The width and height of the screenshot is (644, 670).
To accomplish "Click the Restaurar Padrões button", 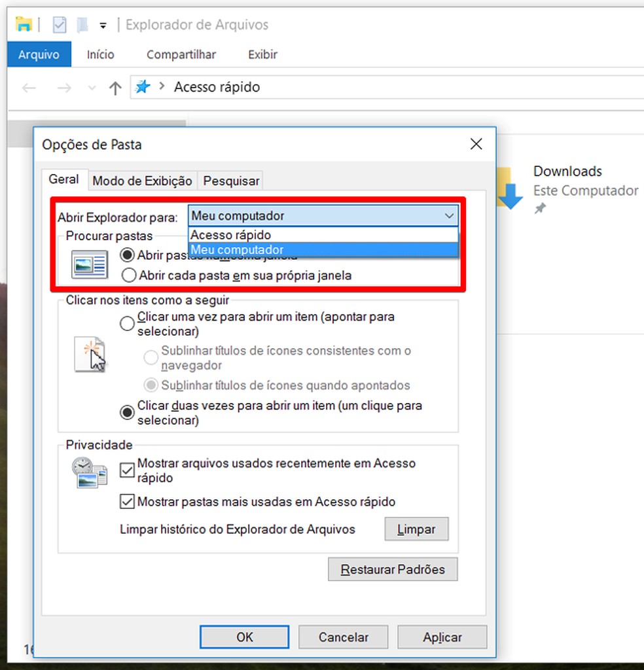I will pos(393,569).
